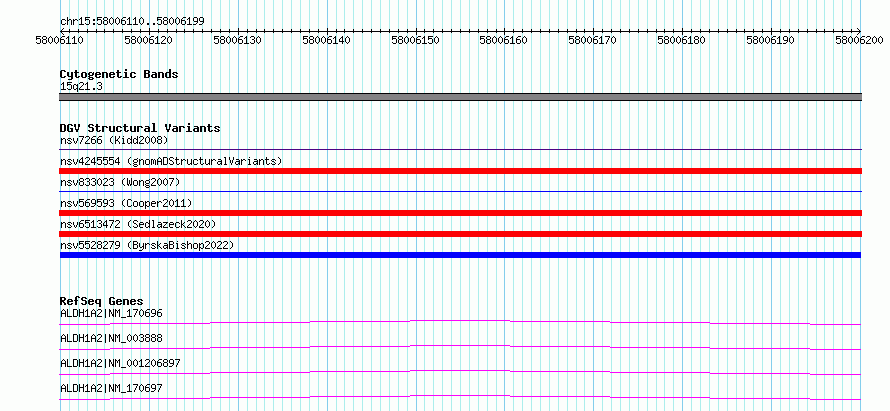Screen dimensions: 890x411
Task: Click ruler position 58006110
Action: click(60, 40)
